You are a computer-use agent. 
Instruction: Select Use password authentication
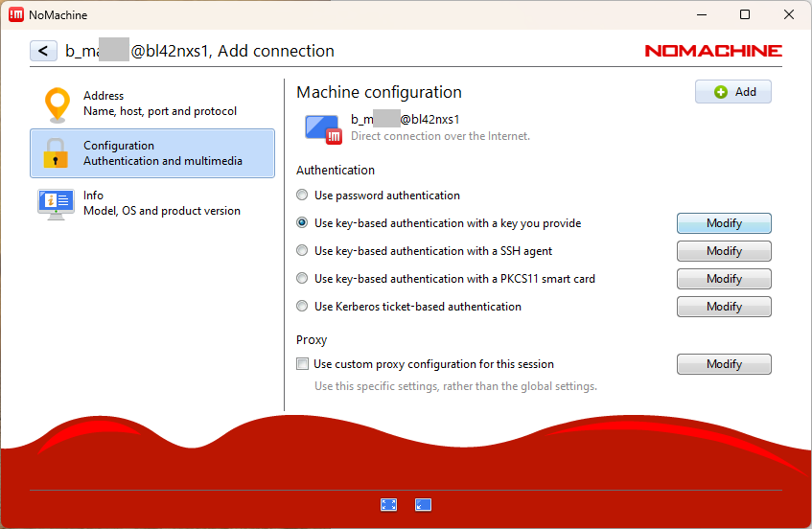coord(303,195)
